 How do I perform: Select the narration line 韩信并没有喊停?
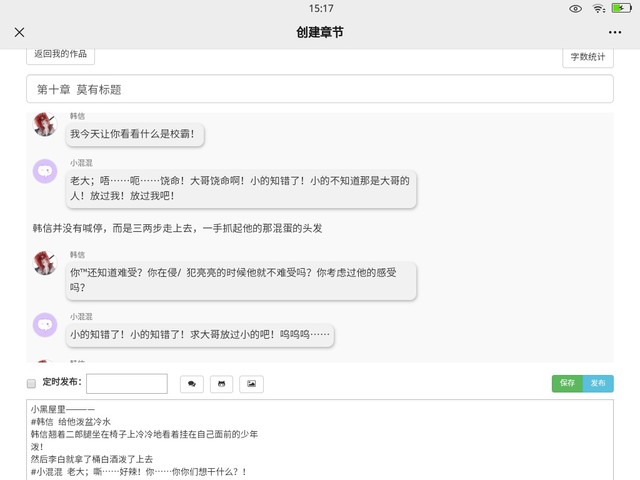pyautogui.click(x=178, y=228)
